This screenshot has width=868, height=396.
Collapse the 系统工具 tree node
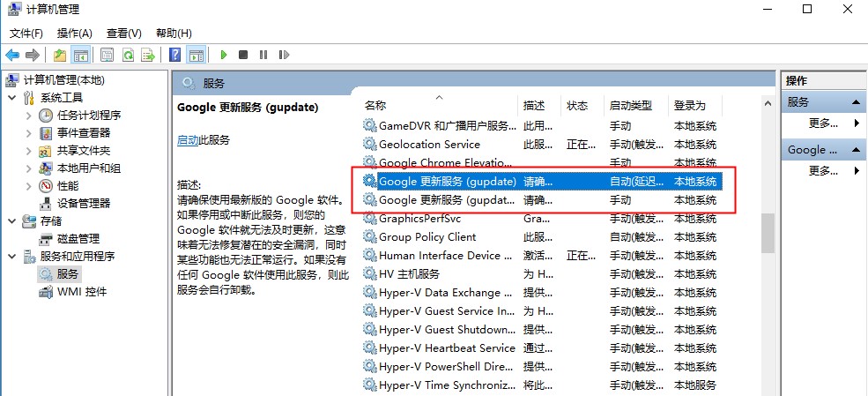click(12, 98)
